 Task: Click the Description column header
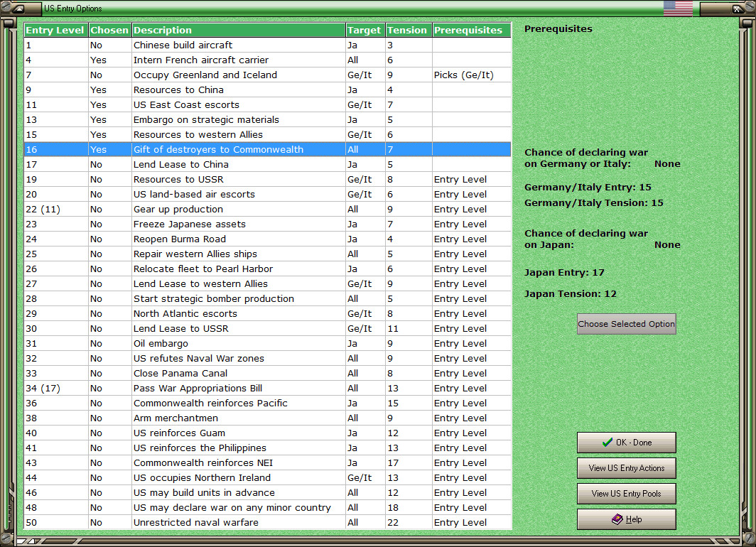[x=239, y=30]
